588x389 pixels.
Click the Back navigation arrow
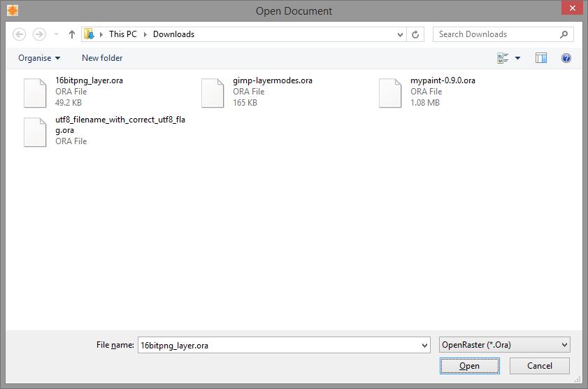click(x=20, y=34)
